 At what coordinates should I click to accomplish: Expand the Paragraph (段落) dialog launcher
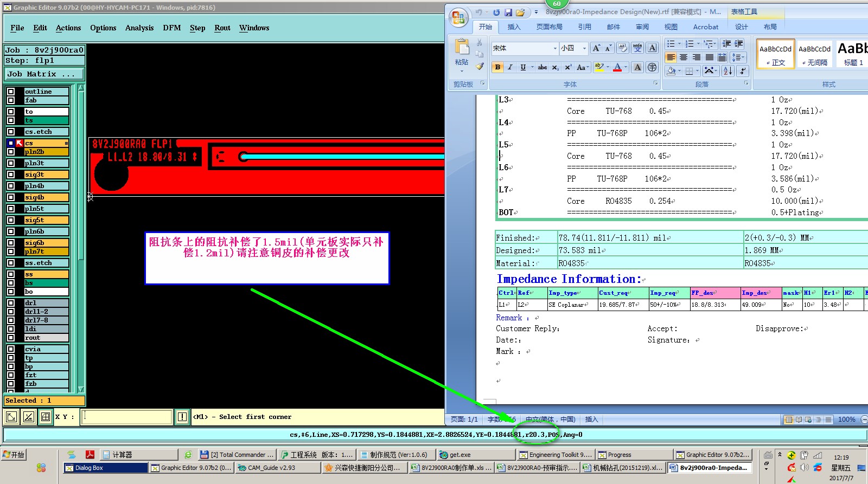coord(746,83)
